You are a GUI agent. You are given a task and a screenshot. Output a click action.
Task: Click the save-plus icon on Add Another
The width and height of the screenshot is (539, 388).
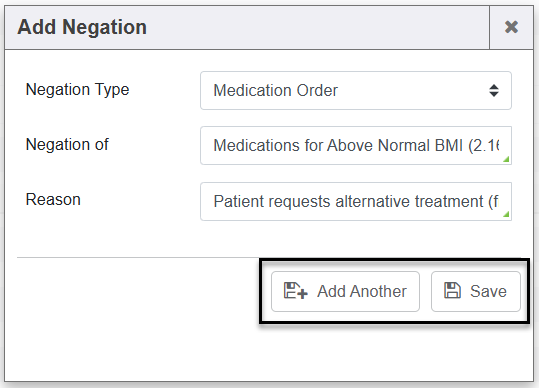pos(295,291)
